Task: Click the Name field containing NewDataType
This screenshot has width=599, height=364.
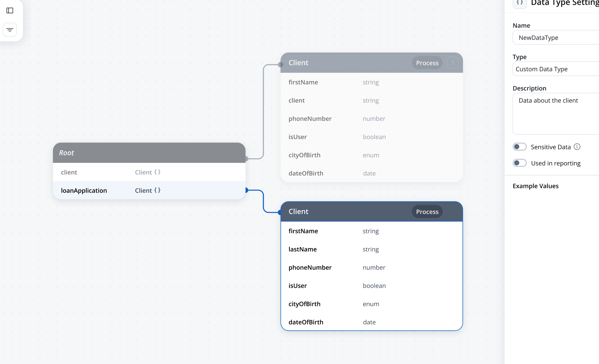Action: pyautogui.click(x=556, y=37)
